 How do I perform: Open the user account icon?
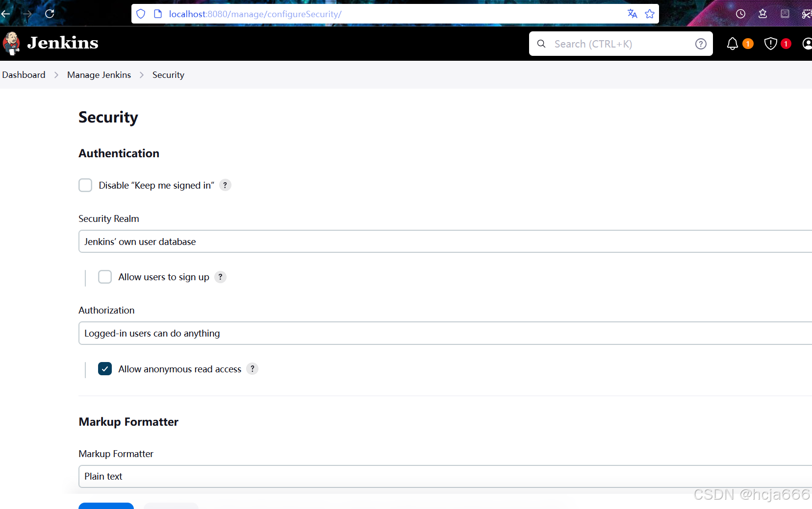(x=807, y=44)
